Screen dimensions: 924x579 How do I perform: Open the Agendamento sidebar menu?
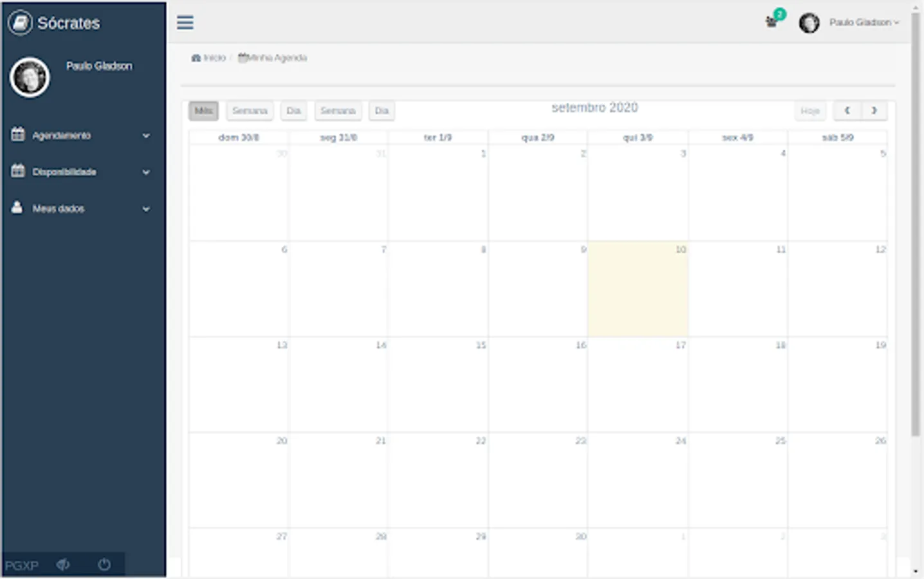[x=82, y=135]
